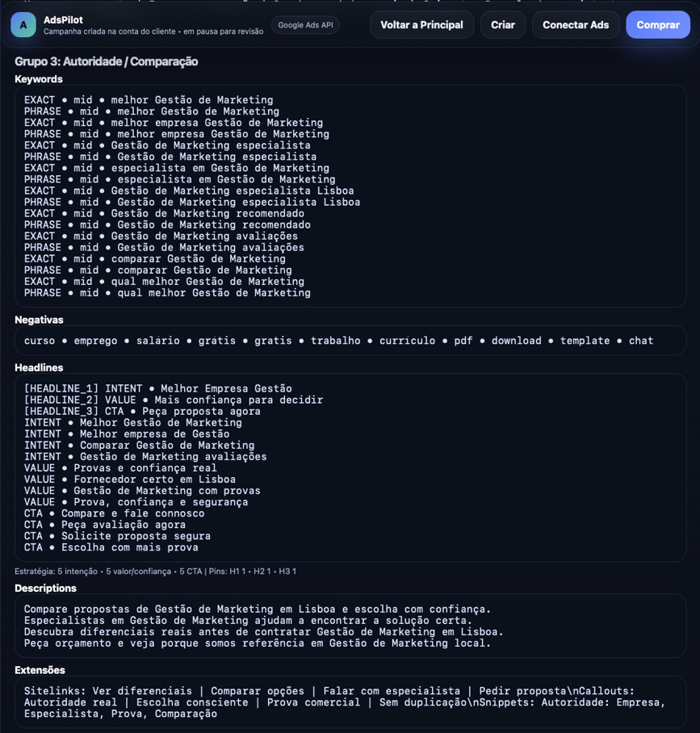
Task: Click the Descriptions section label
Action: (45, 588)
